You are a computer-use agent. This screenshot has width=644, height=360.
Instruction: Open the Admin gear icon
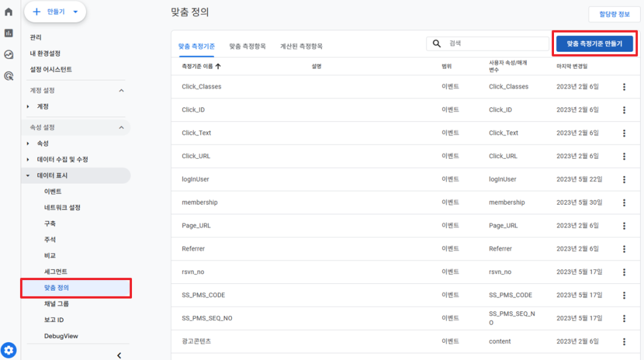pyautogui.click(x=9, y=350)
